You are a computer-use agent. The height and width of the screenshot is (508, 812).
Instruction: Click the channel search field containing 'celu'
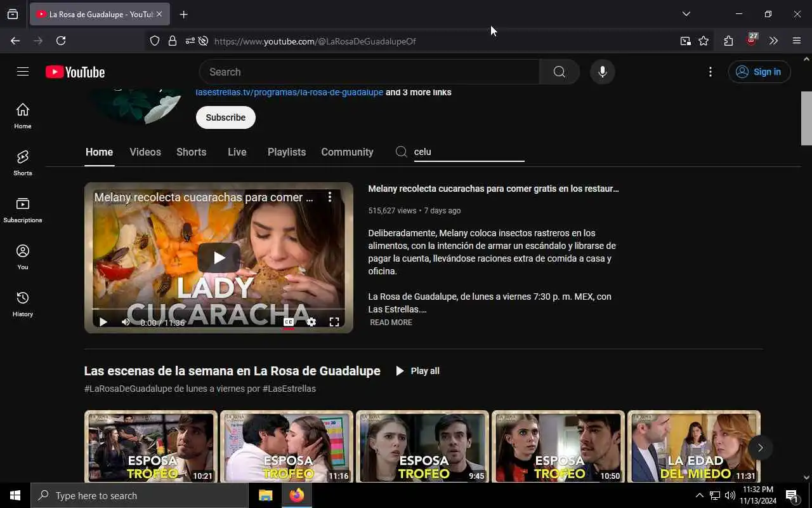point(469,152)
